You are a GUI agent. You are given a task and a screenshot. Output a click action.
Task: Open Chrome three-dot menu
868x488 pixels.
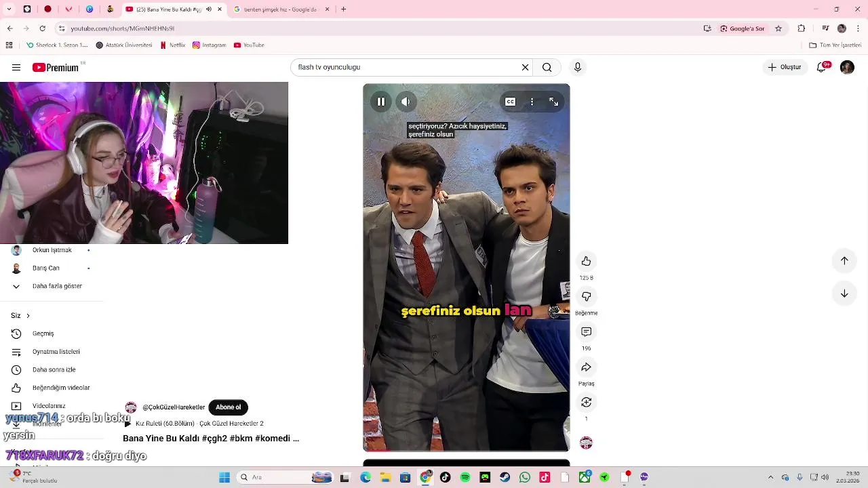(858, 28)
